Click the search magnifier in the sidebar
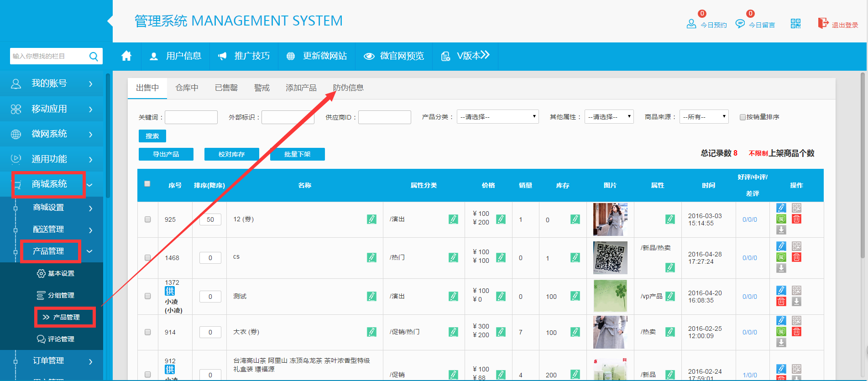Image resolution: width=868 pixels, height=381 pixels. click(x=94, y=57)
